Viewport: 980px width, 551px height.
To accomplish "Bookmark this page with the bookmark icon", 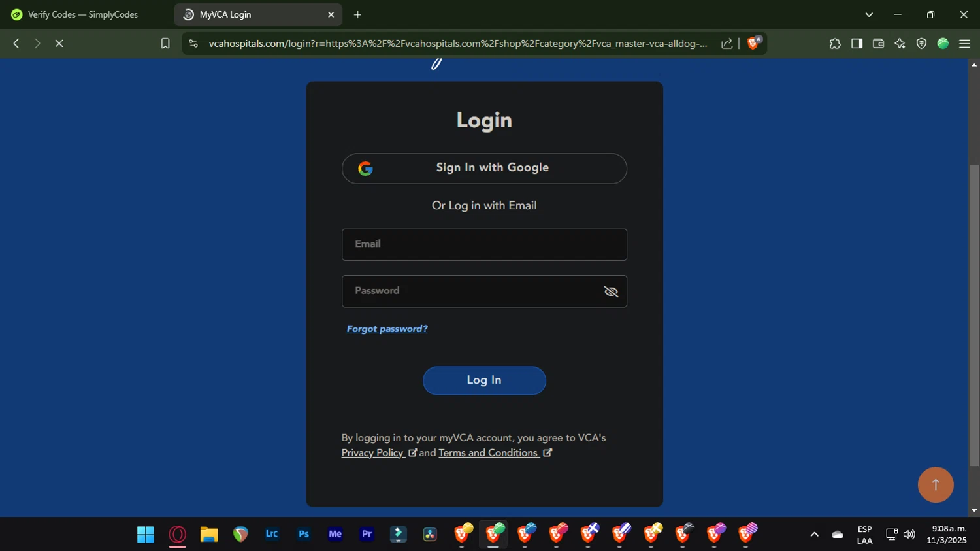I will pyautogui.click(x=165, y=43).
